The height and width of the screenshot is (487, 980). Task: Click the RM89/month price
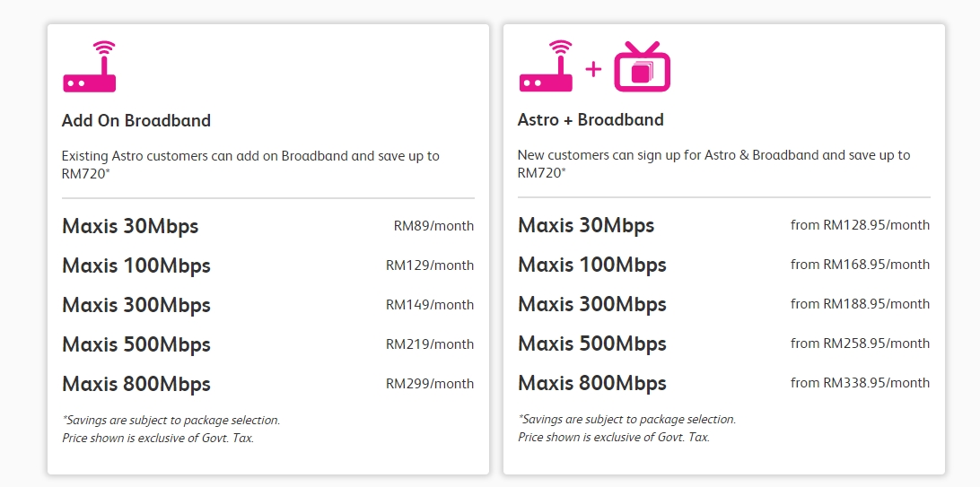click(x=433, y=226)
